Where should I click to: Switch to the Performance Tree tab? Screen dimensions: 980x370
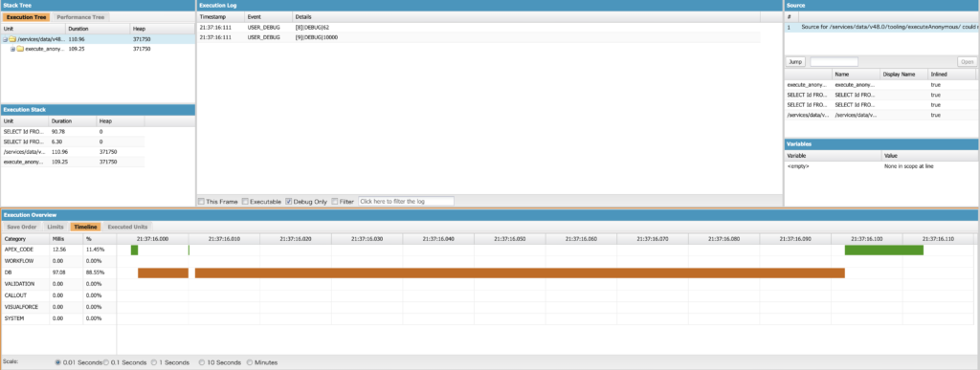80,17
